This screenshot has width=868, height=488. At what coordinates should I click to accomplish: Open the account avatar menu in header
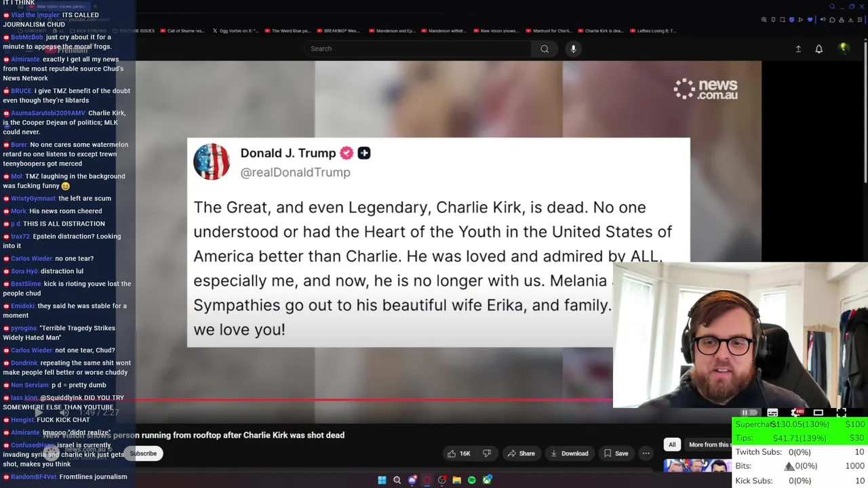pyautogui.click(x=844, y=49)
